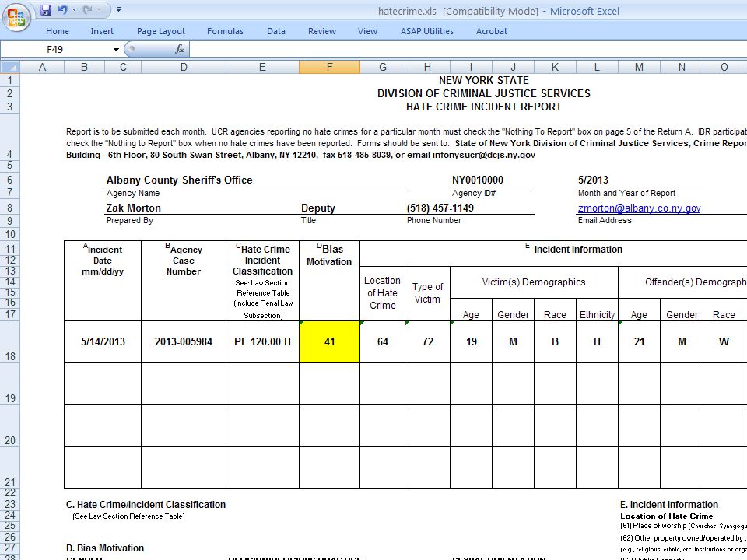The height and width of the screenshot is (560, 747).
Task: Click the Victim(s) Demographics header
Action: [534, 282]
